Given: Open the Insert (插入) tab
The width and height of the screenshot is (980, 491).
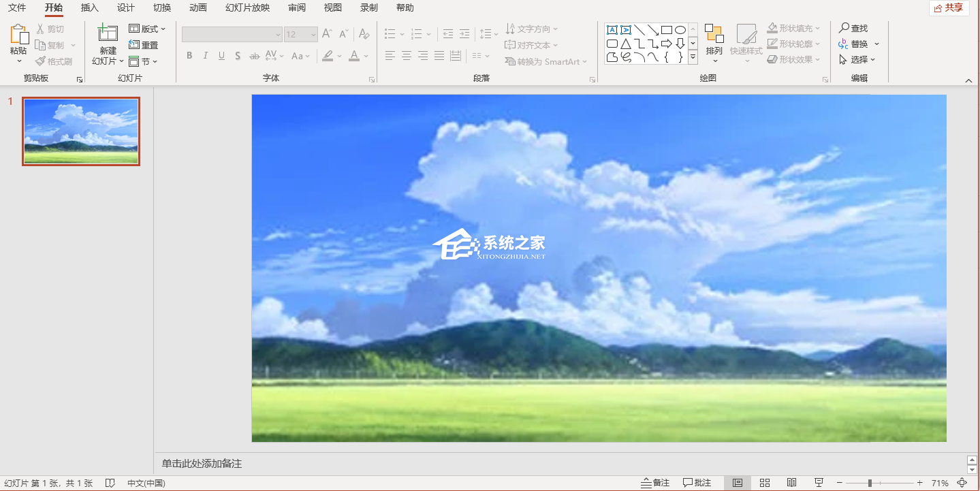Looking at the screenshot, I should tap(89, 8).
